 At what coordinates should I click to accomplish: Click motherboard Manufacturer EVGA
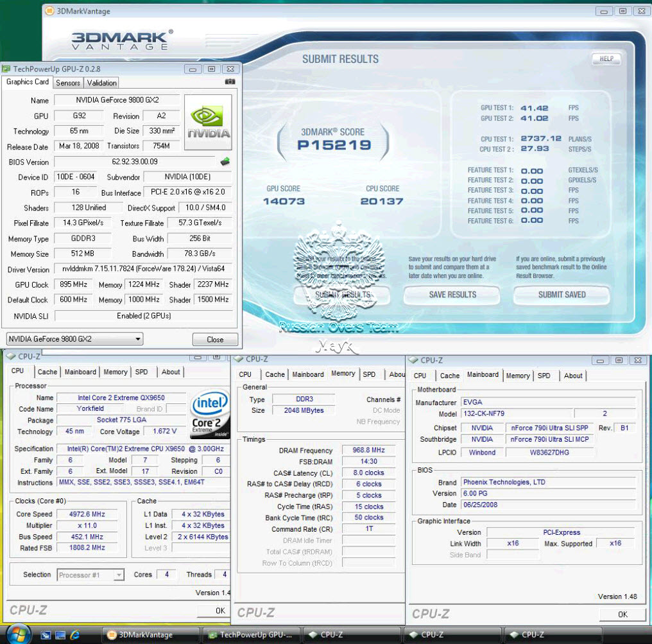pos(549,403)
